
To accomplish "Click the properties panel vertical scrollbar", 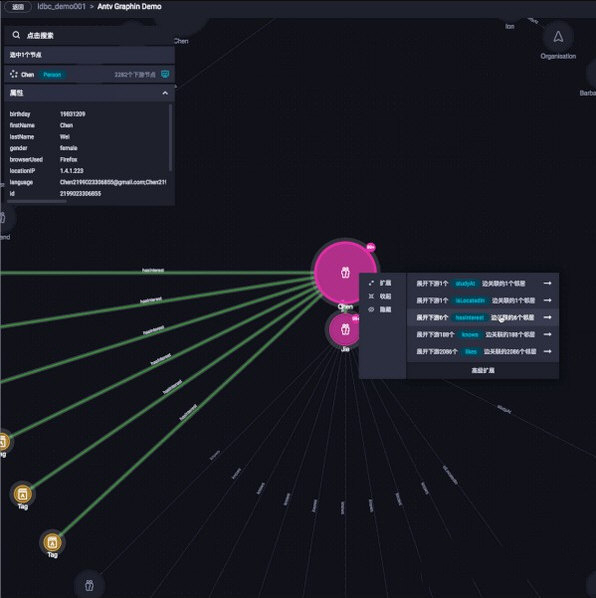I will pyautogui.click(x=170, y=138).
